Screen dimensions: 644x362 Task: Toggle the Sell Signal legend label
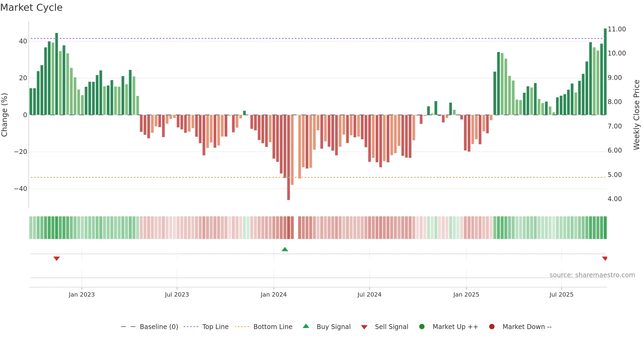click(391, 327)
